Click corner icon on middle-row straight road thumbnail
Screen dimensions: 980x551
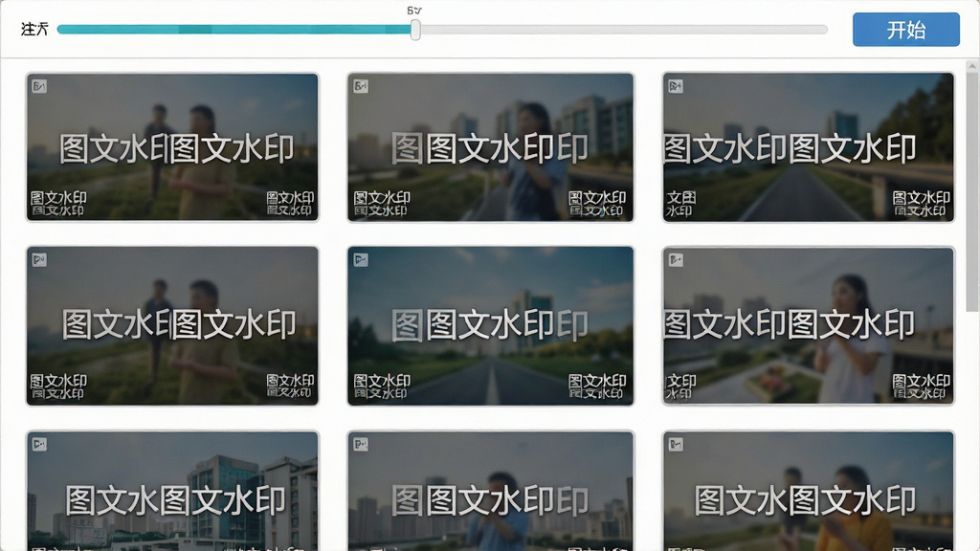coord(361,259)
